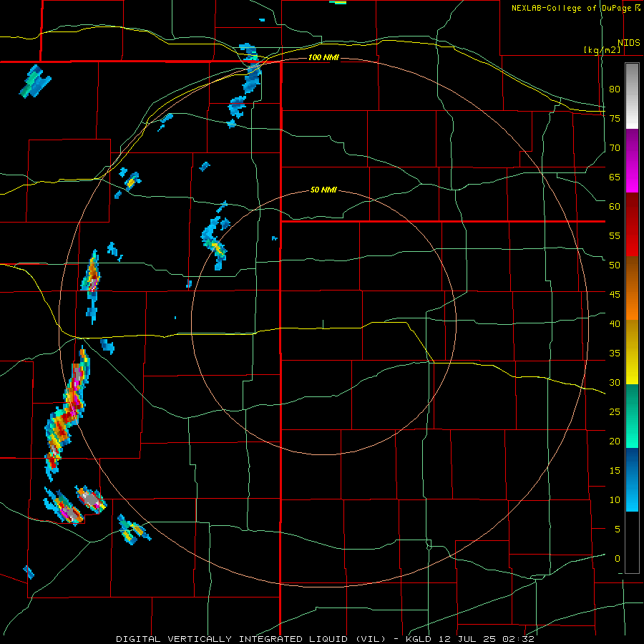Image resolution: width=644 pixels, height=644 pixels.
Task: Click the legend value 35
Action: (x=615, y=353)
